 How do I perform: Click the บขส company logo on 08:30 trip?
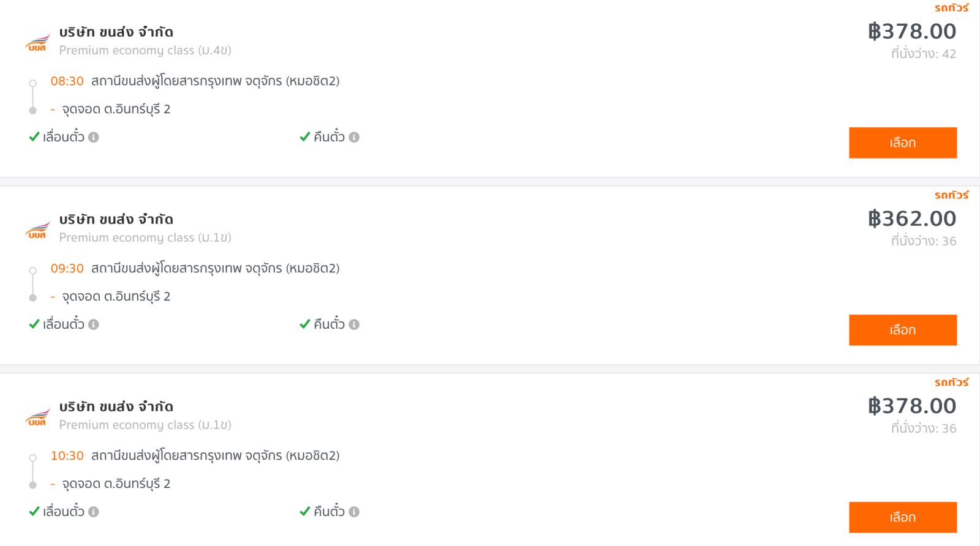point(37,43)
